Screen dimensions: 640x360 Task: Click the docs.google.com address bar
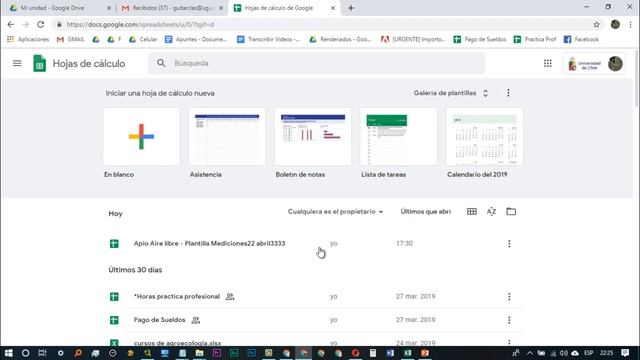322,24
